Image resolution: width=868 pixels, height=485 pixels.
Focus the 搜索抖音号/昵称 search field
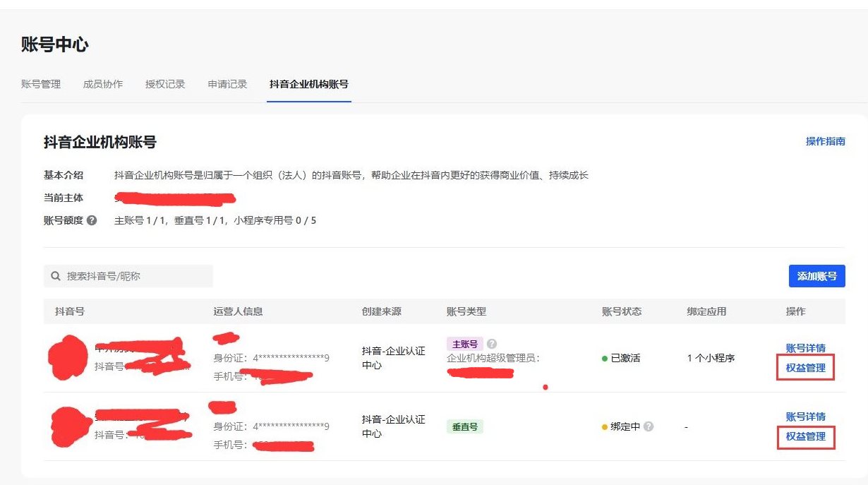(x=134, y=276)
